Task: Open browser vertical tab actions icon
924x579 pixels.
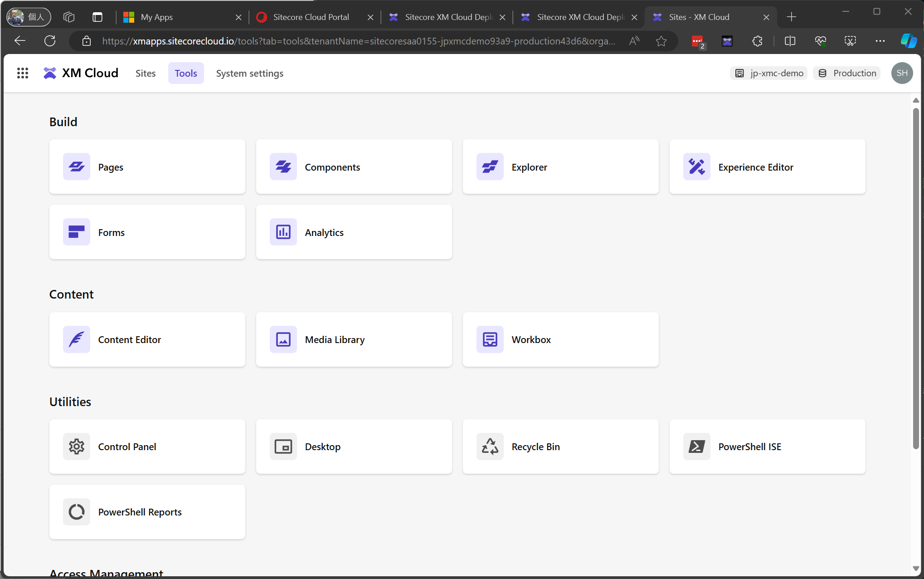Action: [97, 17]
